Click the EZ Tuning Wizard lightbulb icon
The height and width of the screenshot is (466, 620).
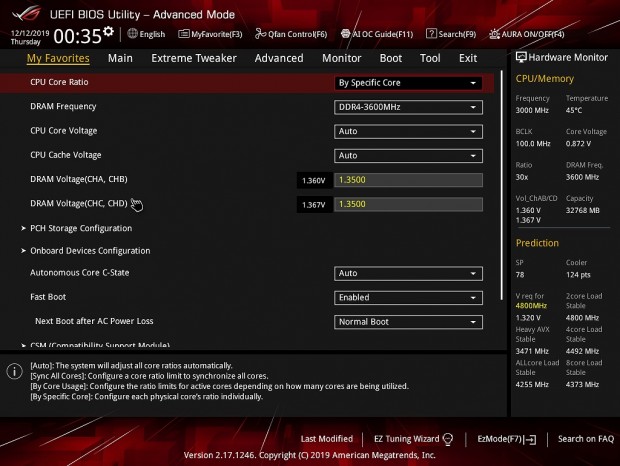(448, 439)
